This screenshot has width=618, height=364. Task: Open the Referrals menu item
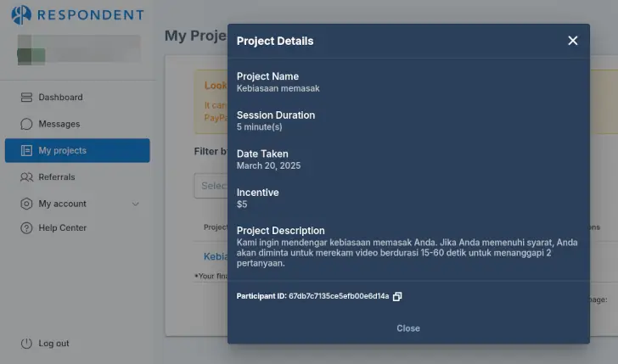point(77,177)
